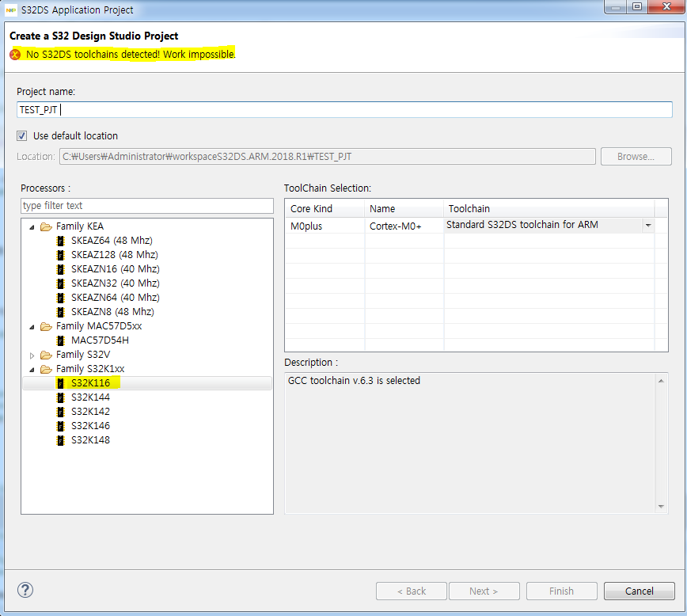This screenshot has height=616, width=687.
Task: Open help with the question mark icon
Action: (25, 590)
